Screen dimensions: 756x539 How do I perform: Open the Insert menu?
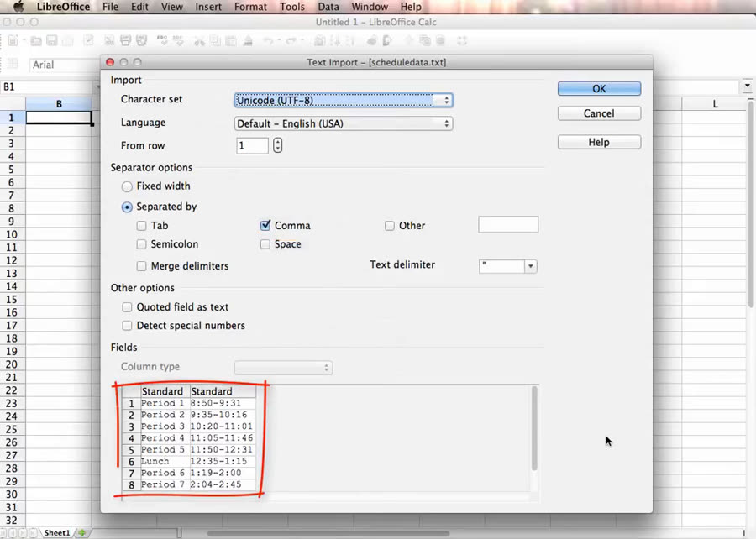208,7
